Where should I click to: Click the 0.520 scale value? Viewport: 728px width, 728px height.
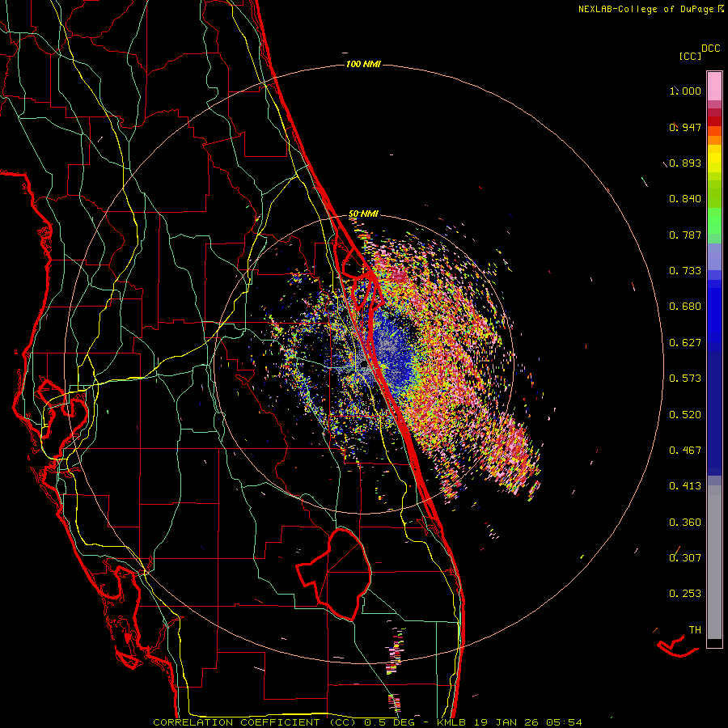685,415
